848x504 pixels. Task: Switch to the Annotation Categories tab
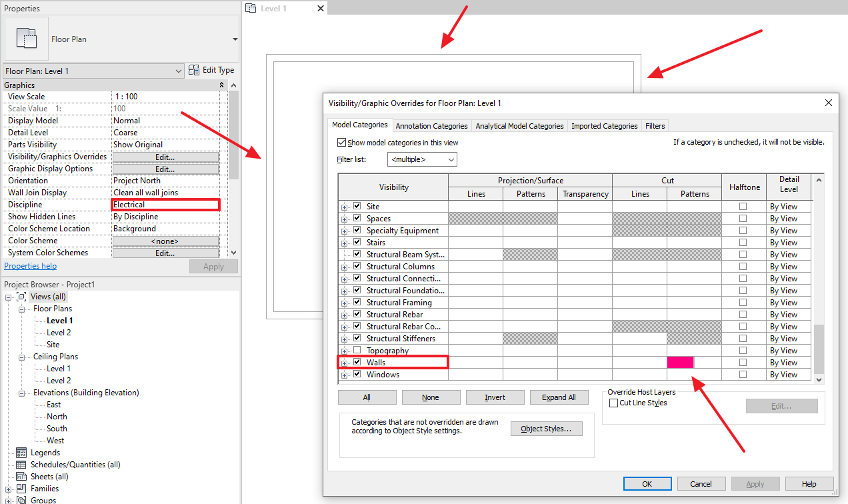(431, 126)
